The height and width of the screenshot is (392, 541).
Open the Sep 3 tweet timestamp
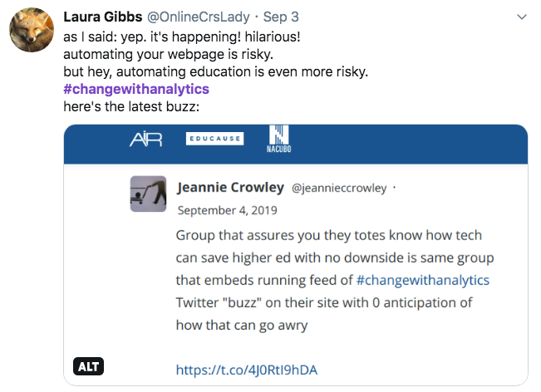point(281,17)
